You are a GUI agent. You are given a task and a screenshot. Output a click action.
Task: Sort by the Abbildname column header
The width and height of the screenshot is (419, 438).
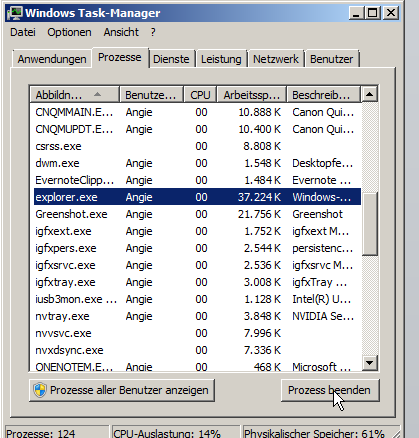tap(75, 95)
